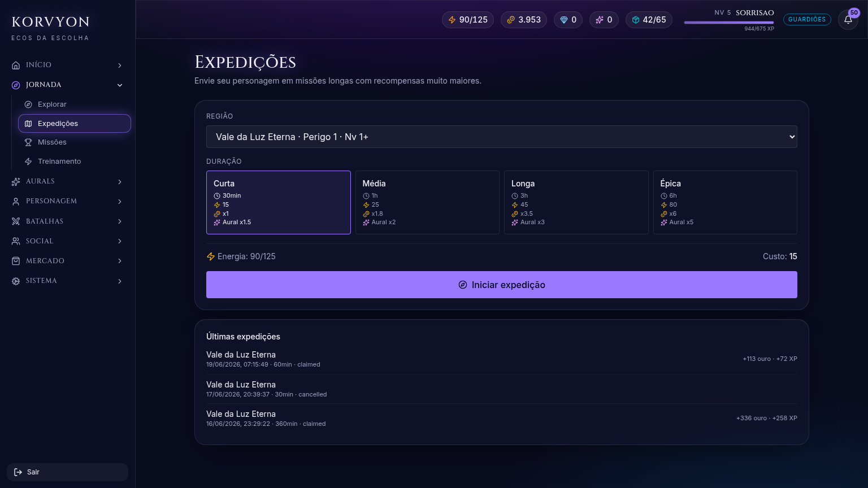
Task: Click the Custo: 15 text
Action: [x=780, y=256]
